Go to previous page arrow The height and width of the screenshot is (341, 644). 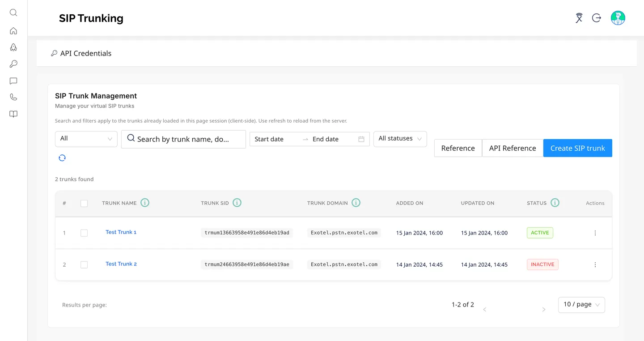click(x=485, y=310)
